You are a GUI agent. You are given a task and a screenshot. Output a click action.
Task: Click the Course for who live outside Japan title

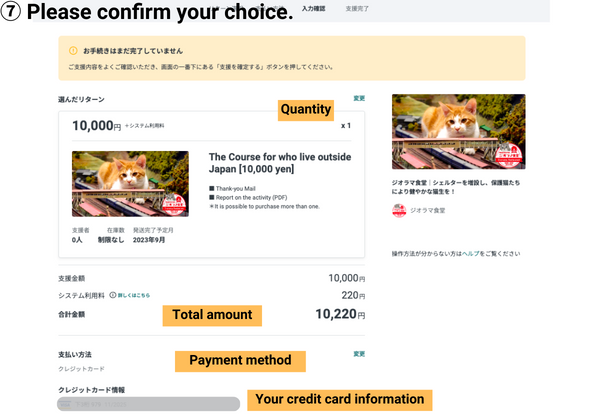279,163
